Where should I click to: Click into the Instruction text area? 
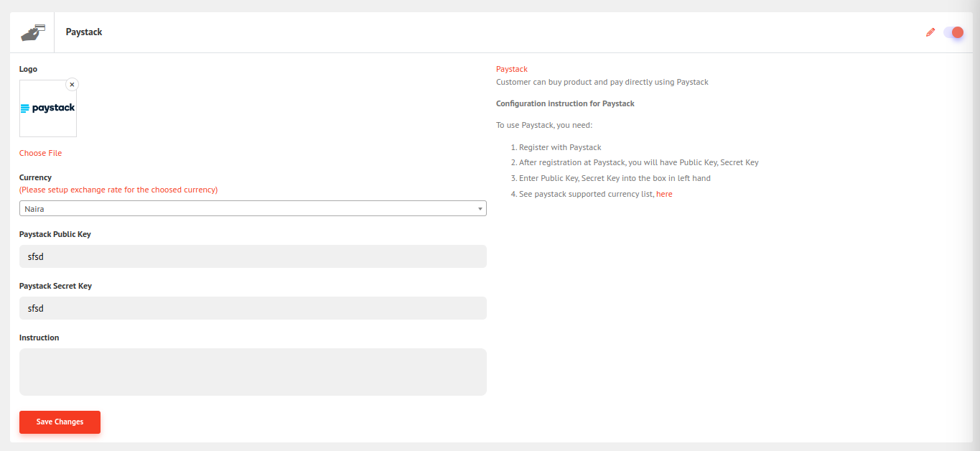point(253,371)
